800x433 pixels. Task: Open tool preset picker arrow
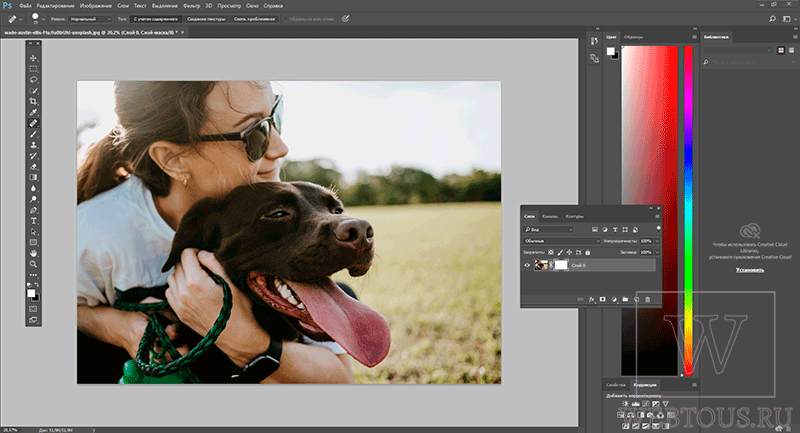(x=20, y=19)
